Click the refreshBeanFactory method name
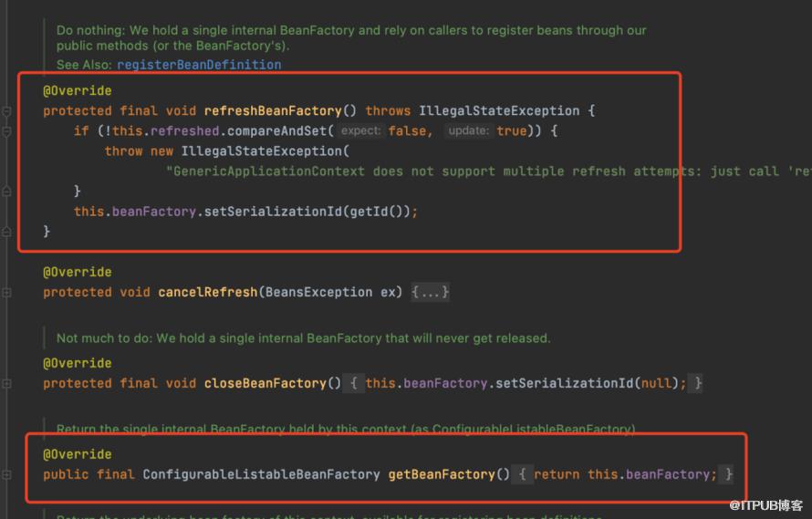The height and width of the screenshot is (519, 812). click(273, 111)
